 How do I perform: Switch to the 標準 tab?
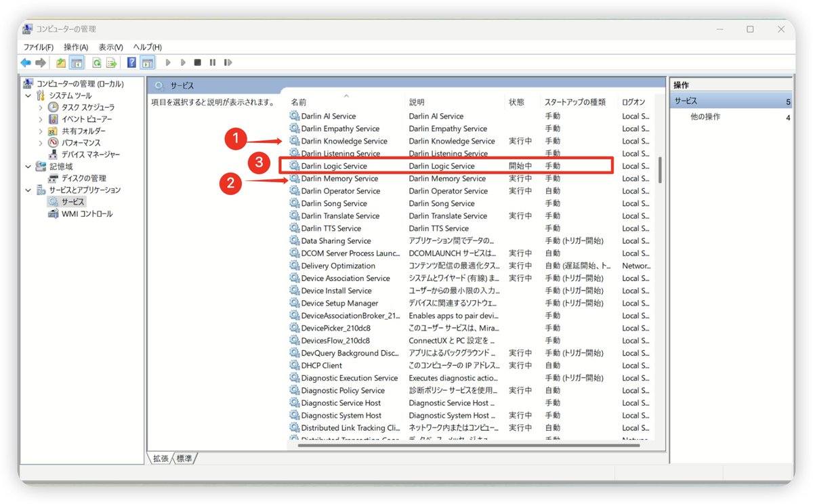(x=184, y=459)
